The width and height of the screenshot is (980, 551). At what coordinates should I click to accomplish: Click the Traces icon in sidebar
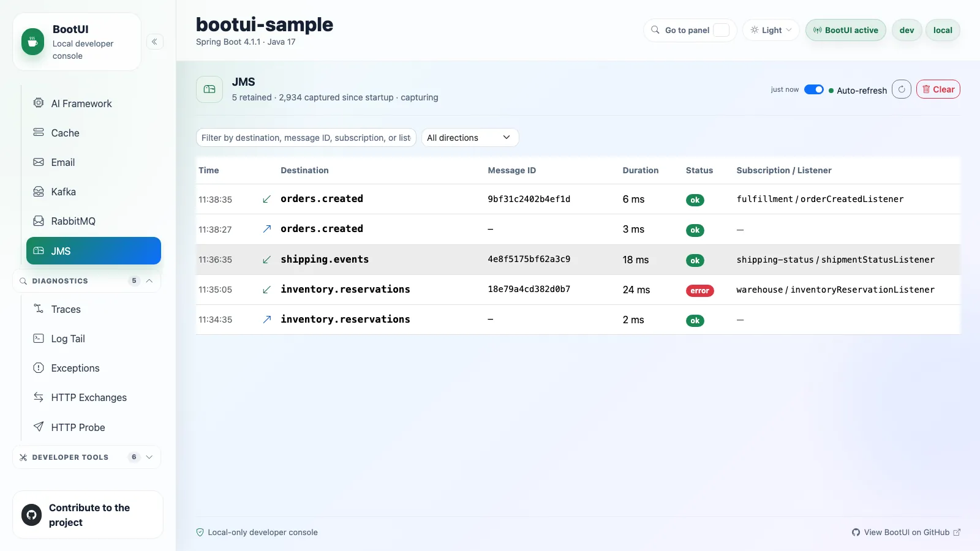[39, 309]
